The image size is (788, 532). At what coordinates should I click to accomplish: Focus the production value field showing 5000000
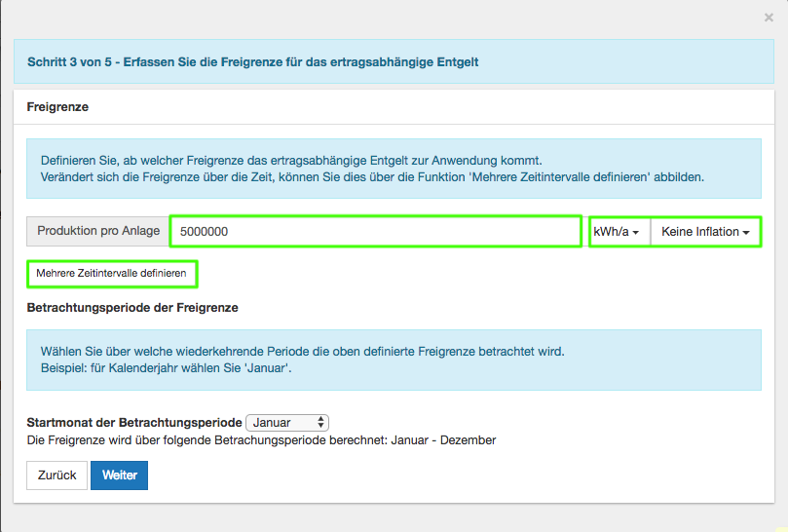(x=376, y=232)
